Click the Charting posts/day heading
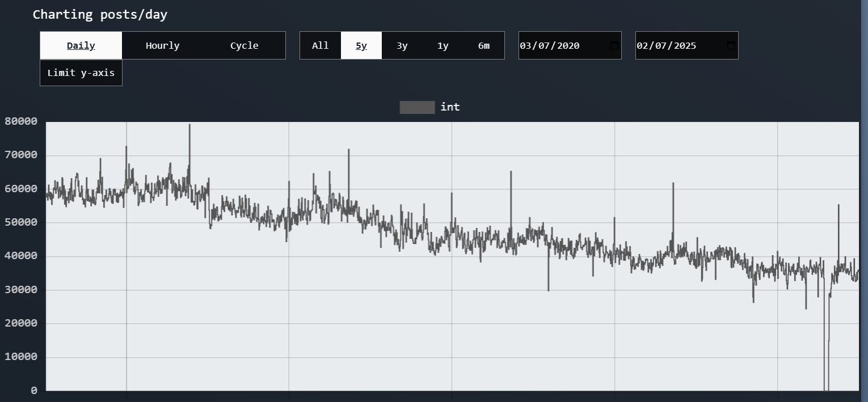 (100, 15)
